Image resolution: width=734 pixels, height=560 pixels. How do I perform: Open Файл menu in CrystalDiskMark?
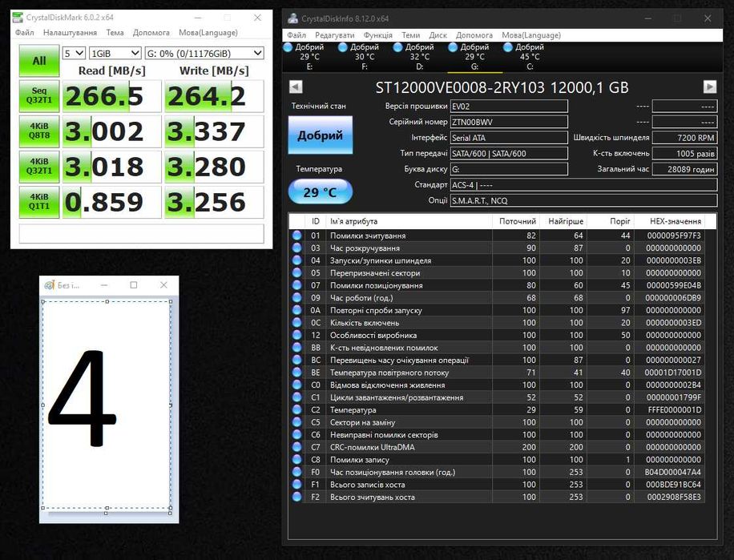[24, 32]
